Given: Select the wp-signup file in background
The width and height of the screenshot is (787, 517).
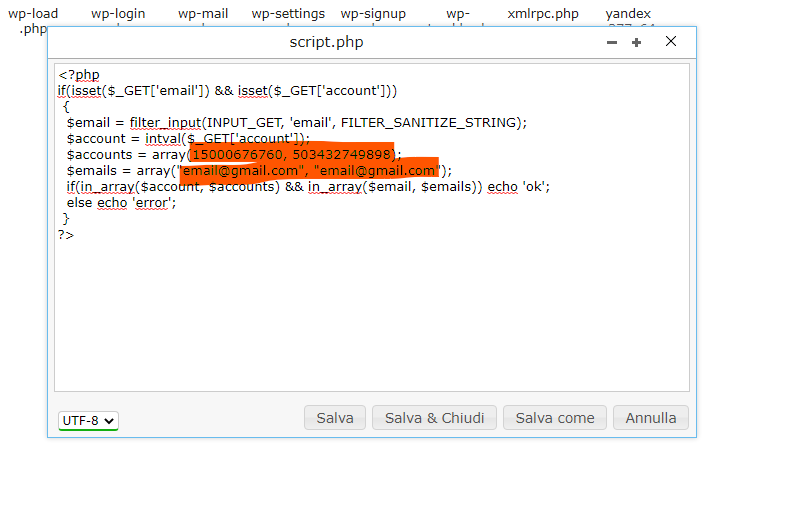Looking at the screenshot, I should tap(373, 14).
